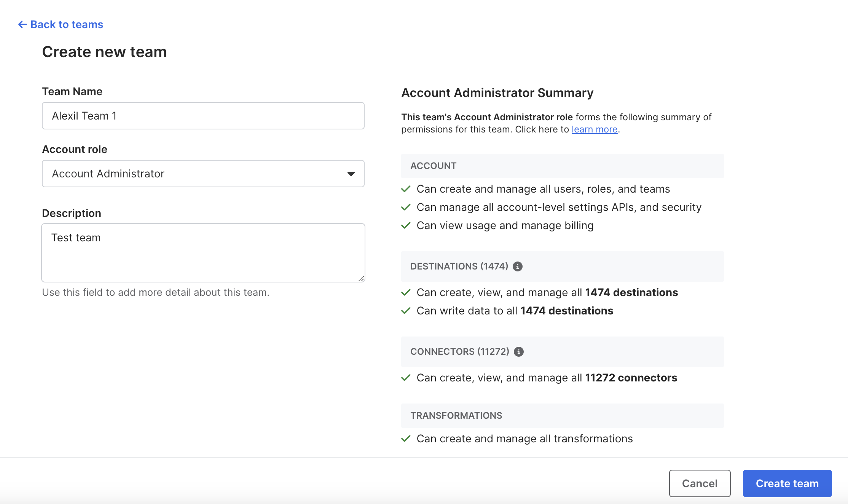The image size is (848, 504).
Task: Click the Account role label
Action: (75, 149)
